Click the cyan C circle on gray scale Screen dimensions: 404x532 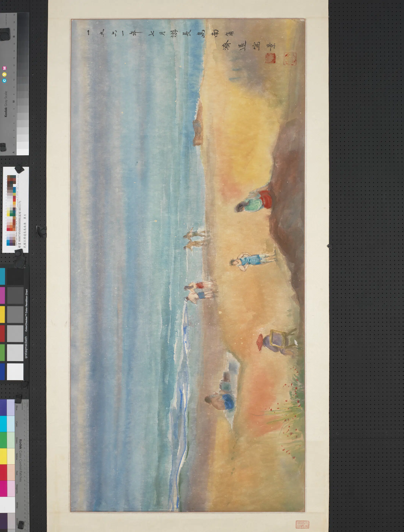click(4, 81)
